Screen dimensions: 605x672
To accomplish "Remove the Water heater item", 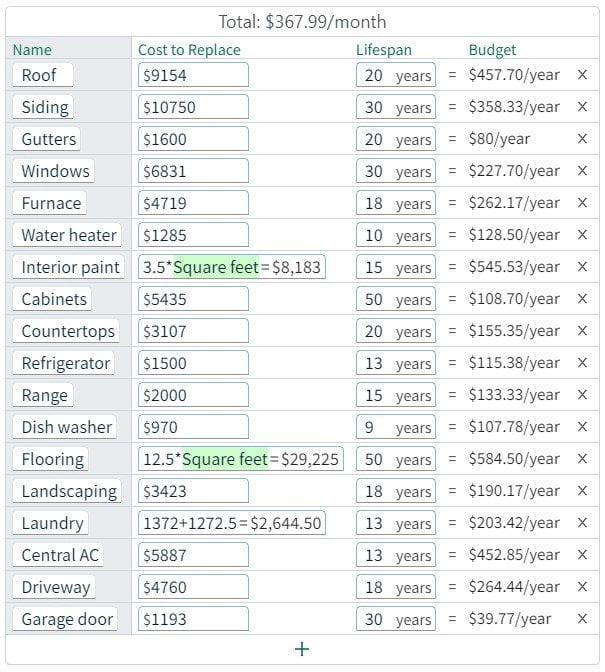I will click(x=582, y=235).
